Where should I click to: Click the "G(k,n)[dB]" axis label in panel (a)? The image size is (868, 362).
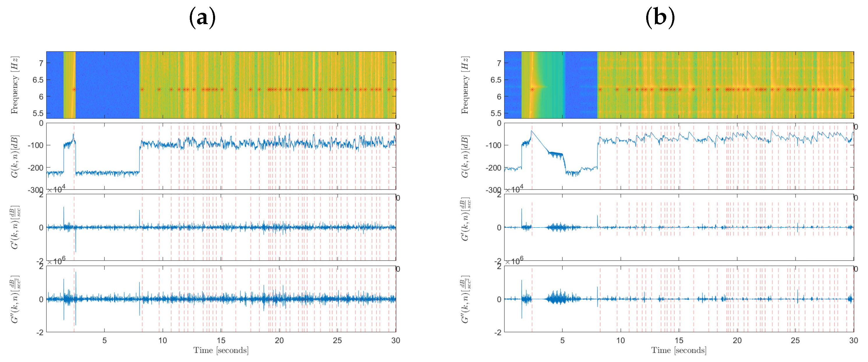coord(15,156)
